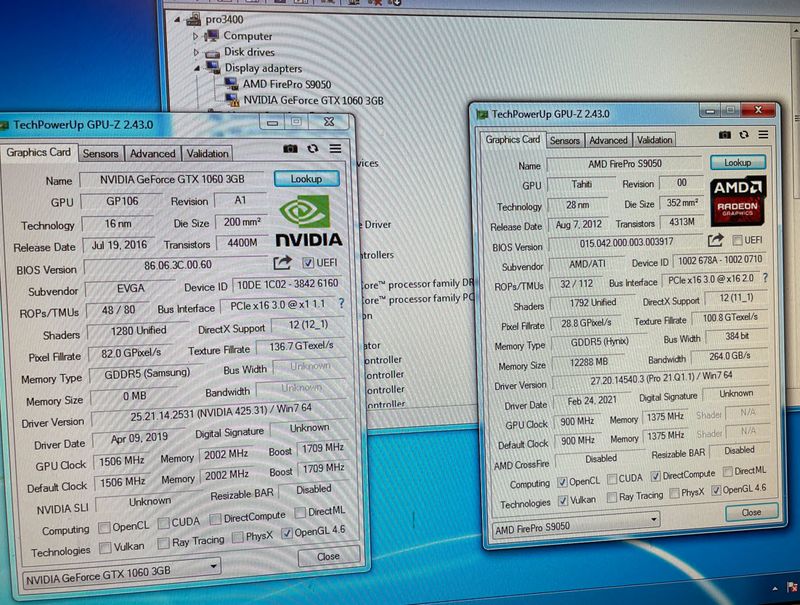Screen dimensions: 800x605
Task: Toggle the Ray Tracing checkbox in the AMD window
Action: pyautogui.click(x=612, y=497)
